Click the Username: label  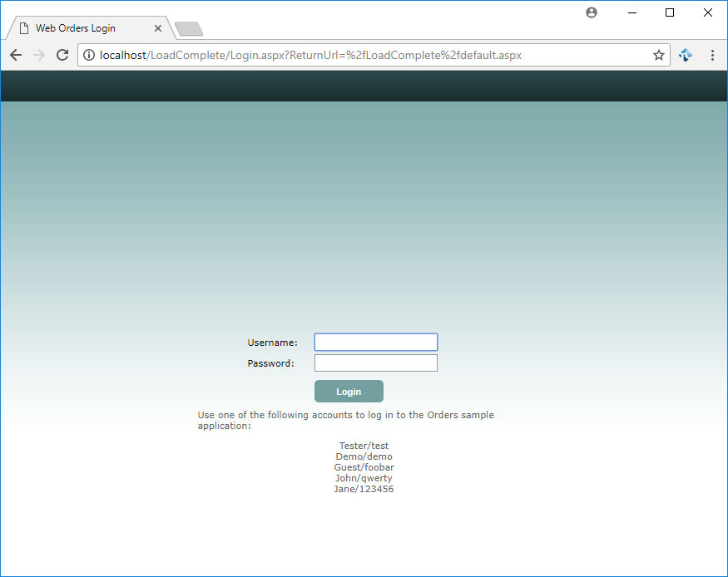pyautogui.click(x=273, y=343)
